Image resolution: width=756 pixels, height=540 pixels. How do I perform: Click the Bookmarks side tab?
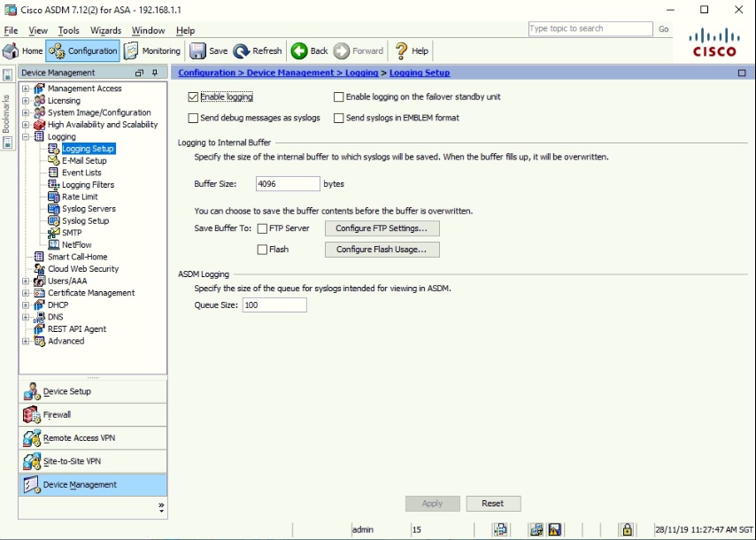point(7,113)
